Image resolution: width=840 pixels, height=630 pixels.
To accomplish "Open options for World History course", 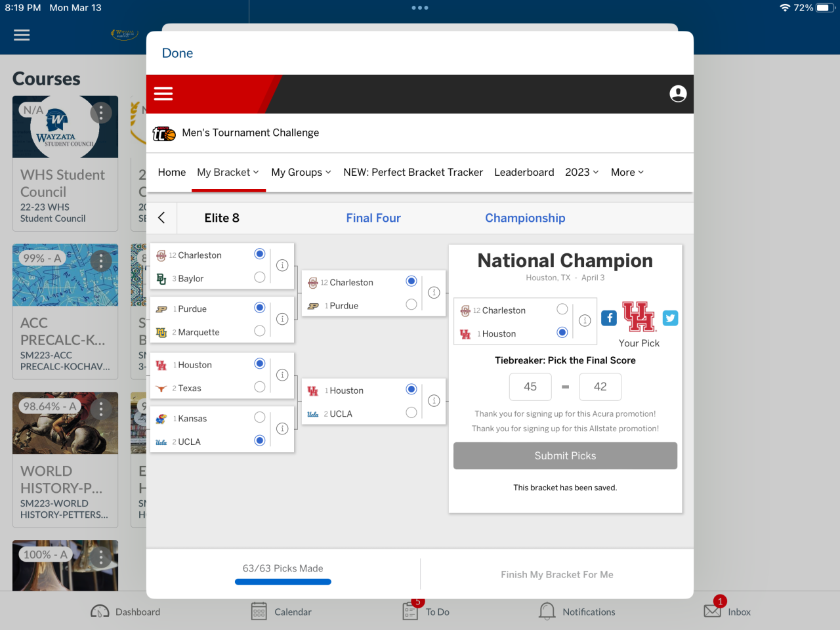I will pos(101,409).
